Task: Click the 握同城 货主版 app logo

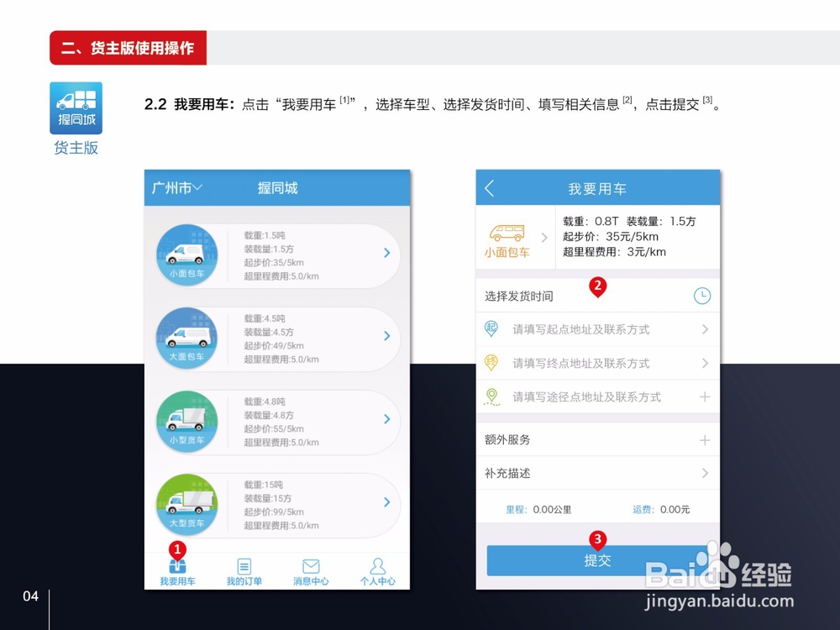Action: [76, 108]
